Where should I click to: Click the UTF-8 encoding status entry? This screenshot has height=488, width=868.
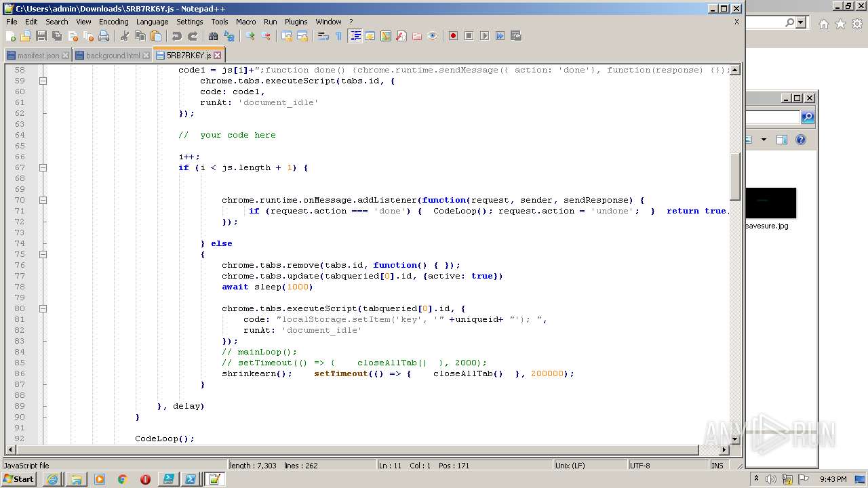click(668, 466)
